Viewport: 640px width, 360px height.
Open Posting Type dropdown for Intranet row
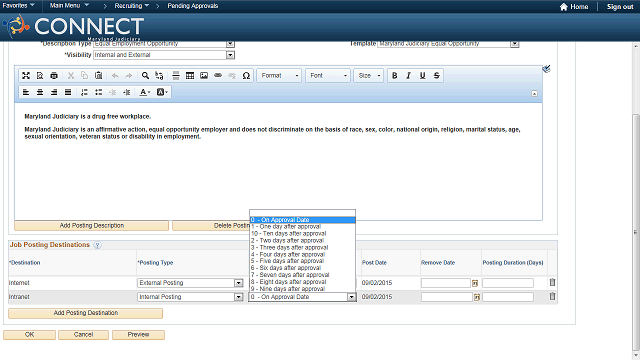click(239, 297)
